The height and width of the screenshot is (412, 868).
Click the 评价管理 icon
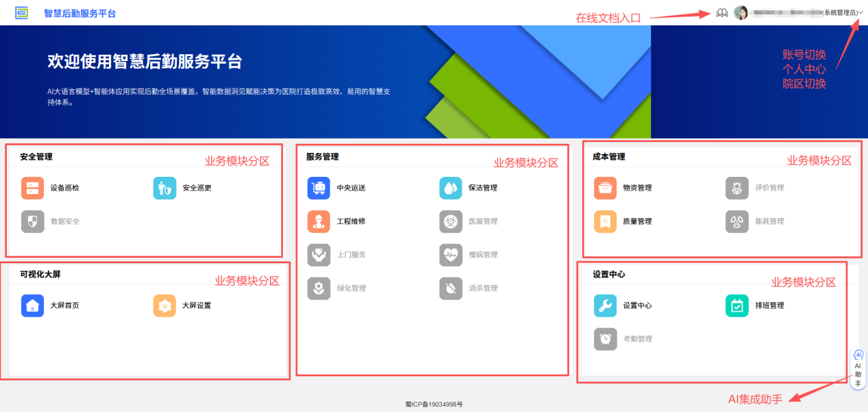pyautogui.click(x=736, y=187)
